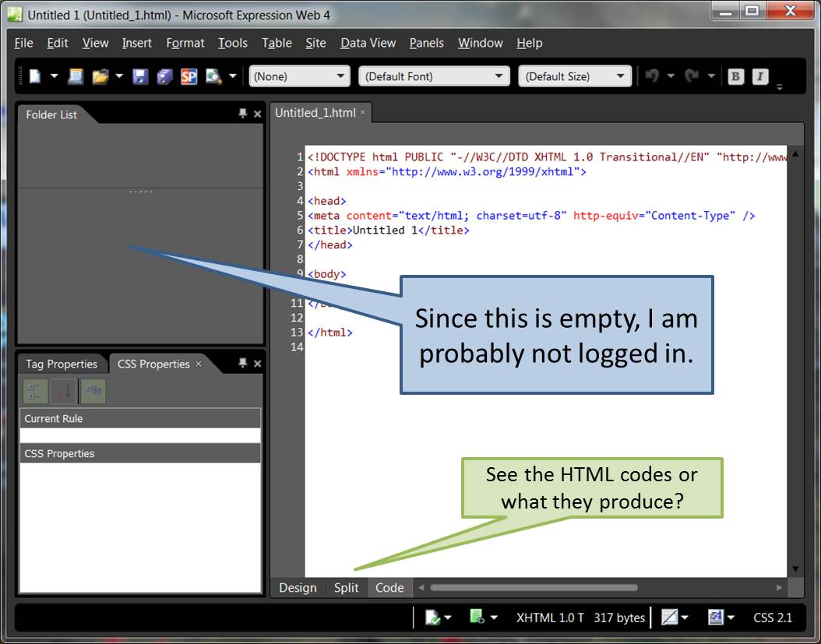Click the Current Rule header
821x644 pixels.
point(139,418)
